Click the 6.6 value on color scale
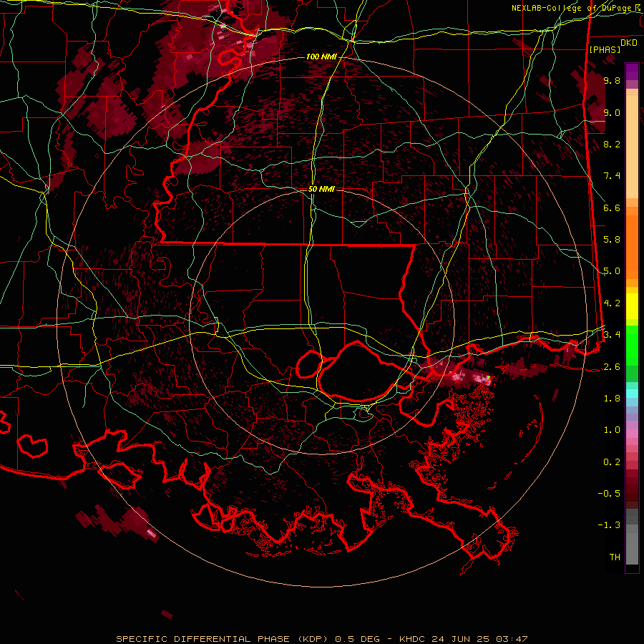644x644 pixels. point(612,208)
